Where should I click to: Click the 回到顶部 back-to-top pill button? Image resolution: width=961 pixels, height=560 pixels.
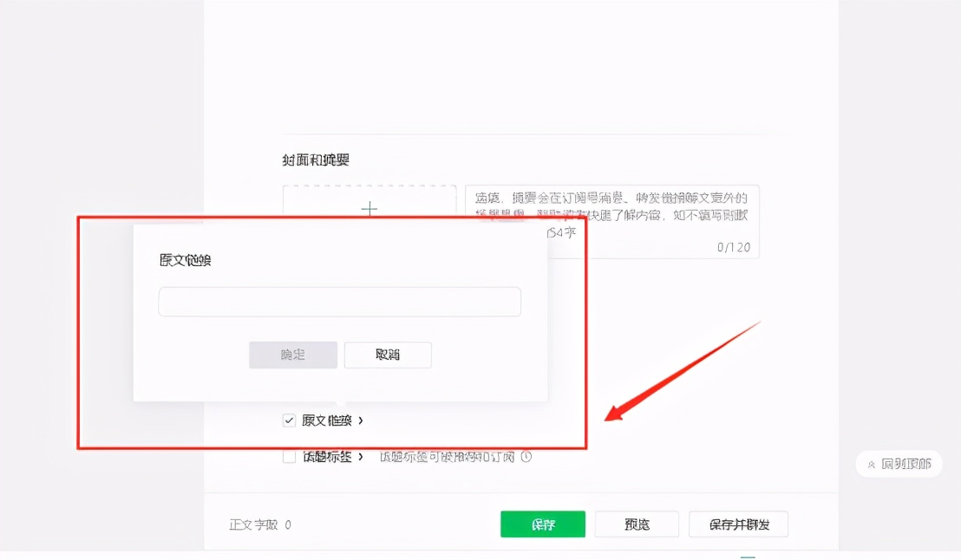(899, 464)
